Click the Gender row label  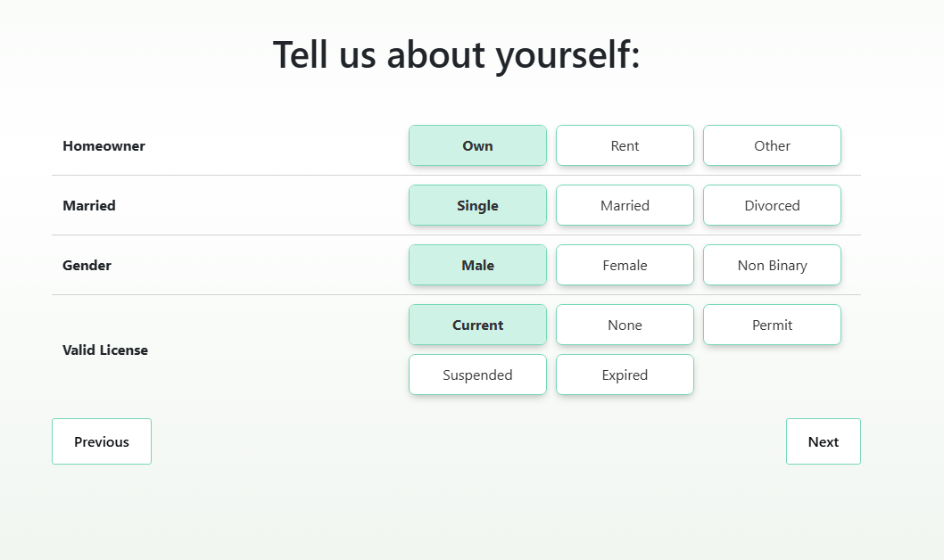click(87, 265)
